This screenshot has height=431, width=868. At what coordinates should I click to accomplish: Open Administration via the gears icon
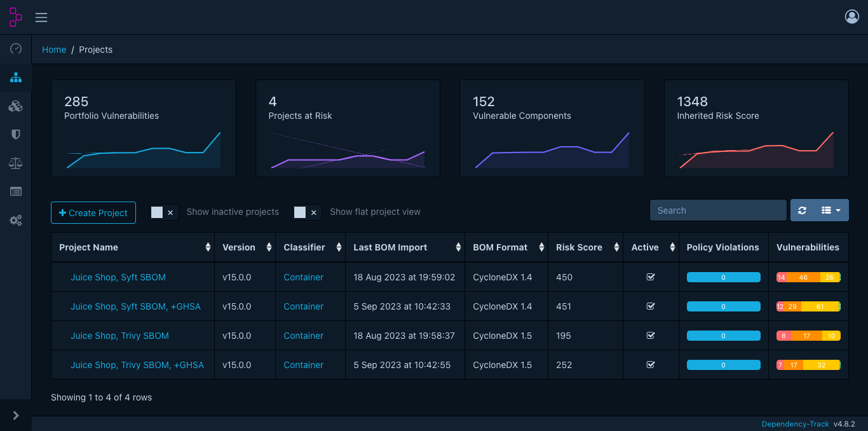[15, 220]
